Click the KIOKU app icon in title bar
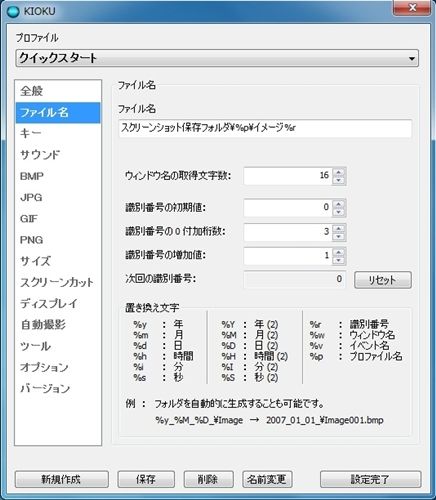Image resolution: width=436 pixels, height=500 pixels. (x=13, y=11)
